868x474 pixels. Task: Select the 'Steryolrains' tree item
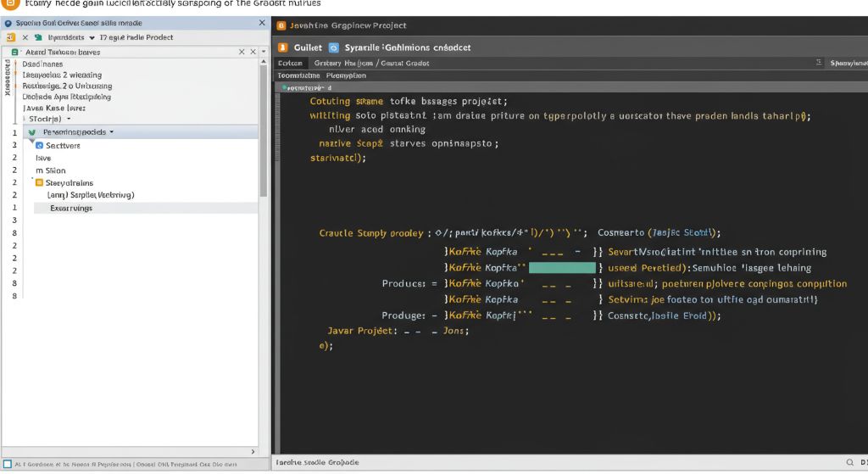pos(70,183)
